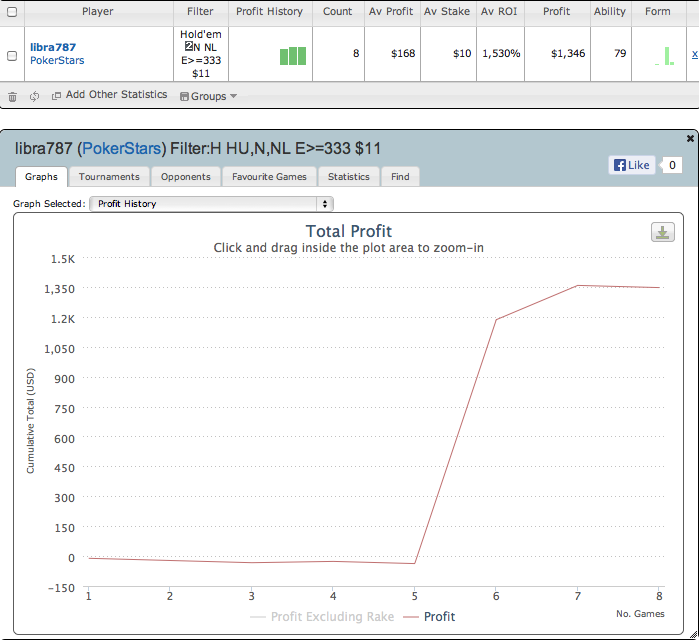Viewport: 699px width, 641px height.
Task: Sort by Player column header
Action: click(99, 12)
